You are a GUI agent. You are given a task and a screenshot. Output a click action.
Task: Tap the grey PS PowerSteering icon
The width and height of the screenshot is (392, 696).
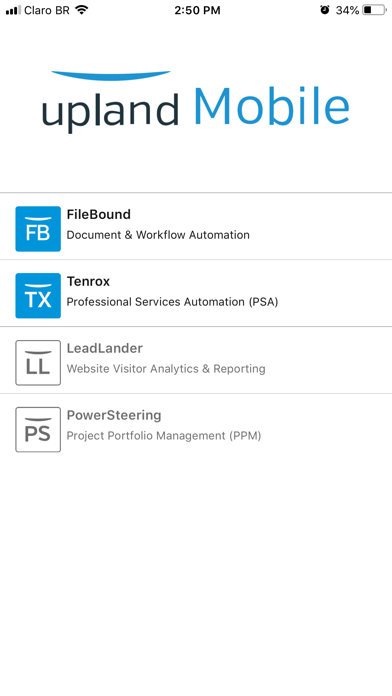pyautogui.click(x=38, y=430)
